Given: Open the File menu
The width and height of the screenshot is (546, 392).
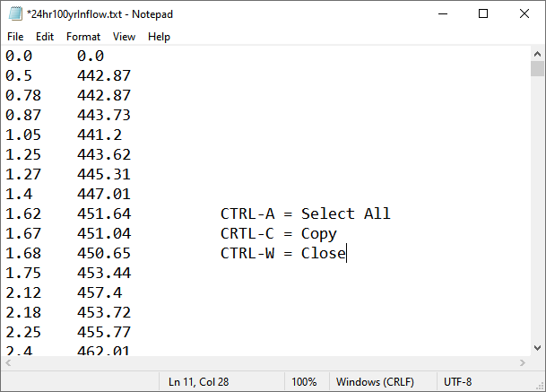Looking at the screenshot, I should click(15, 37).
